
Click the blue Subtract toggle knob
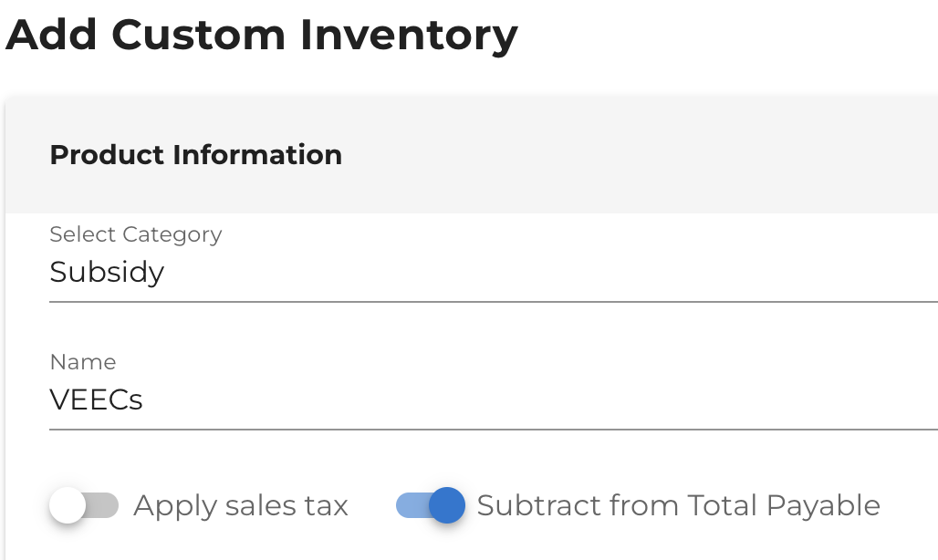[447, 505]
